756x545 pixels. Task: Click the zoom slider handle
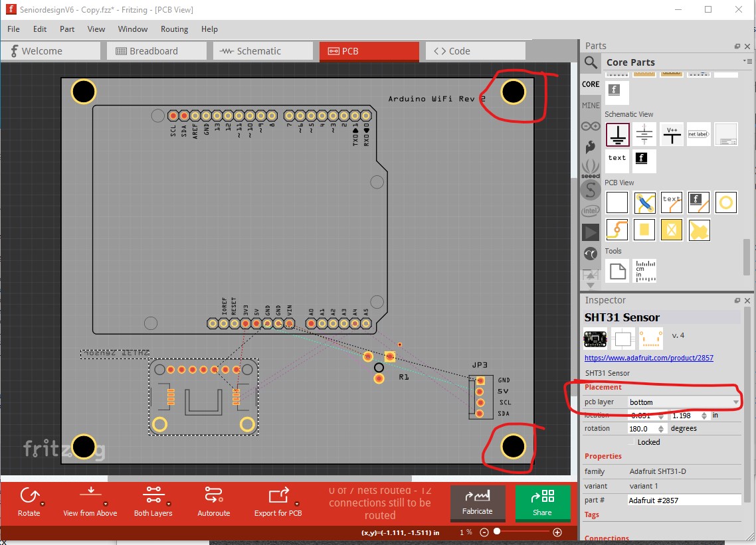point(497,532)
